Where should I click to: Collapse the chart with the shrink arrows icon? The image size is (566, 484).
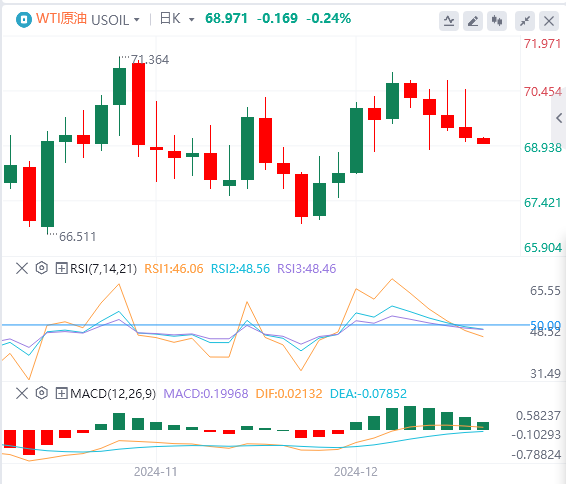525,21
